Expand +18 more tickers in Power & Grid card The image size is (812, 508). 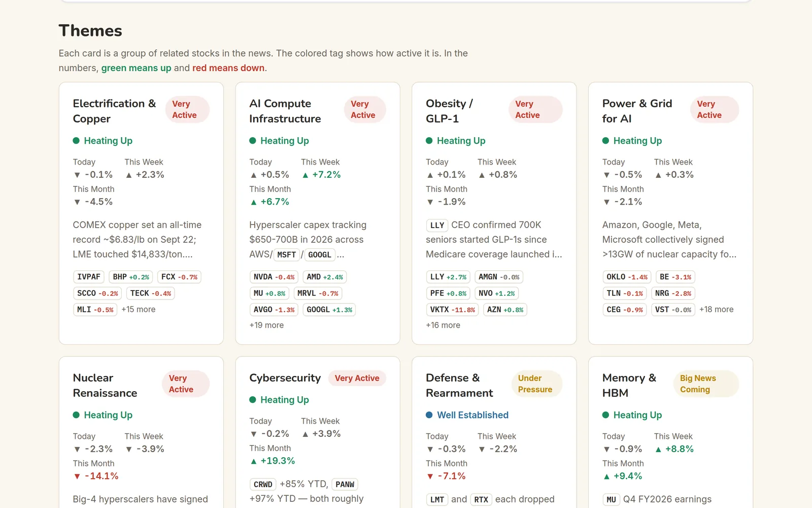click(716, 309)
